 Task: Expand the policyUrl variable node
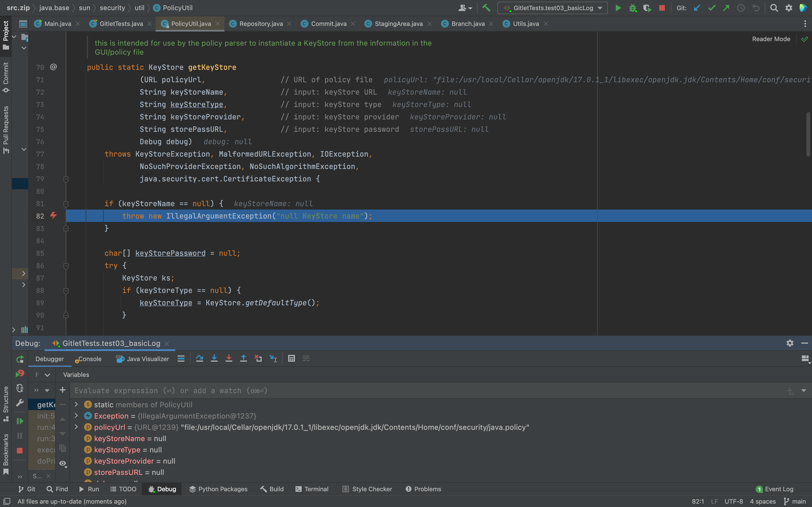coord(76,427)
